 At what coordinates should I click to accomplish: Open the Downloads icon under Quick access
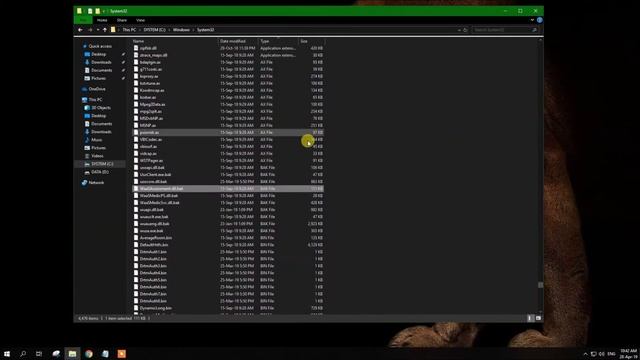(87, 62)
